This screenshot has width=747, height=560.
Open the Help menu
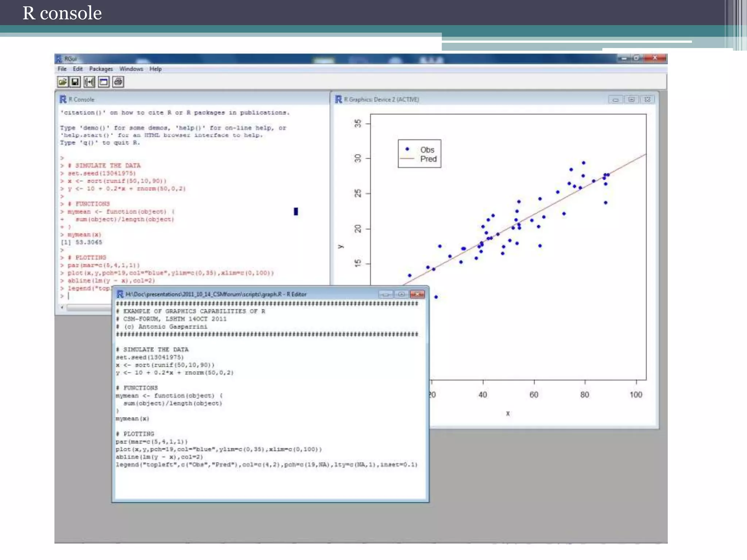[155, 69]
